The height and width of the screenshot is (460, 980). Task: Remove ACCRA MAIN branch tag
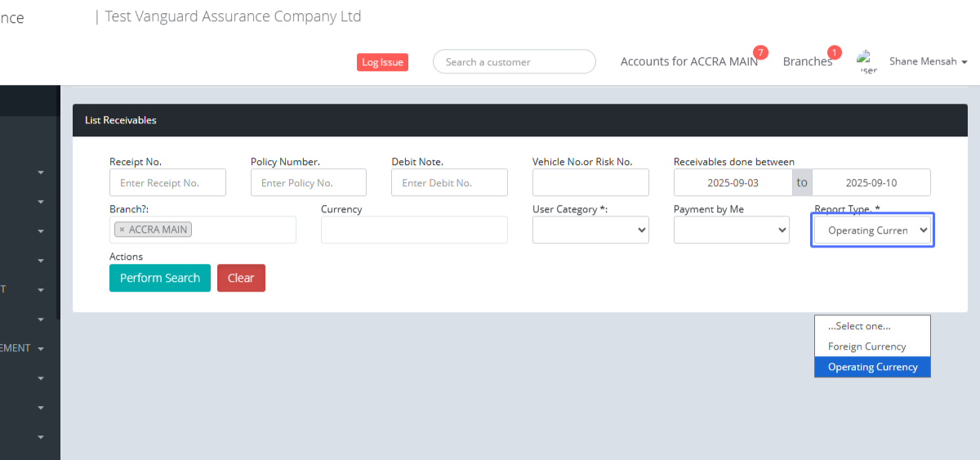122,230
